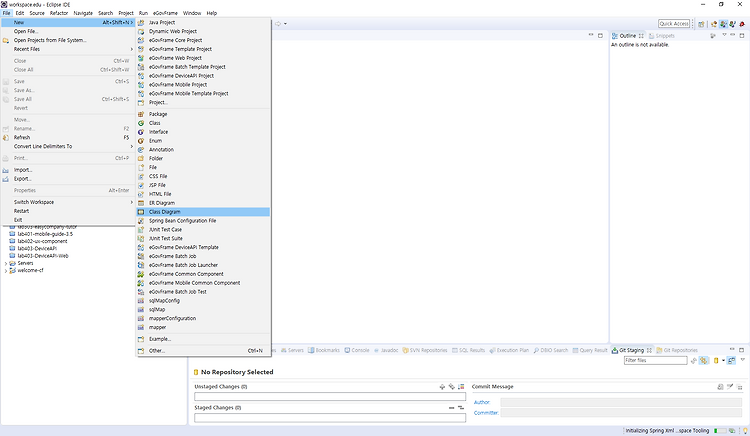This screenshot has width=750, height=436.
Task: Expand the welcome-cf project node
Action: point(6,271)
